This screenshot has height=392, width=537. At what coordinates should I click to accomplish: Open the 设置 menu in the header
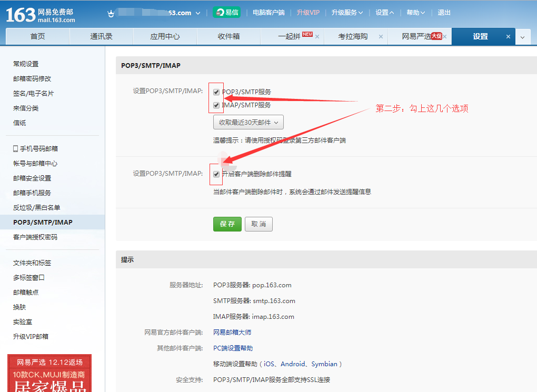[x=385, y=13]
